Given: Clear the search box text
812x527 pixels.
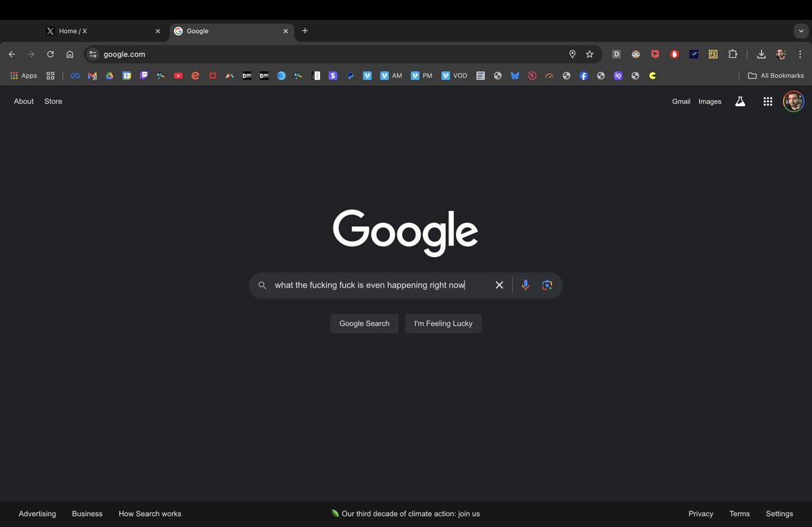Looking at the screenshot, I should (x=499, y=285).
